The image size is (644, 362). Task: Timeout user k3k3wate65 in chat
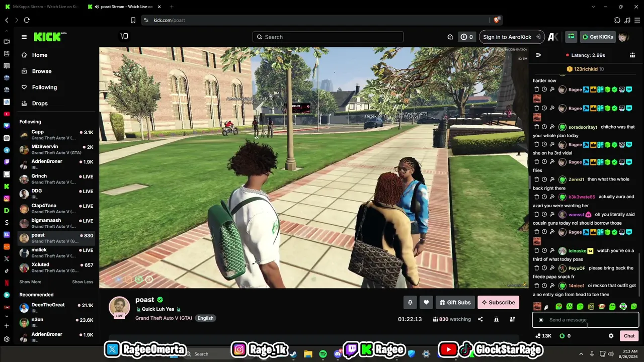click(x=544, y=197)
